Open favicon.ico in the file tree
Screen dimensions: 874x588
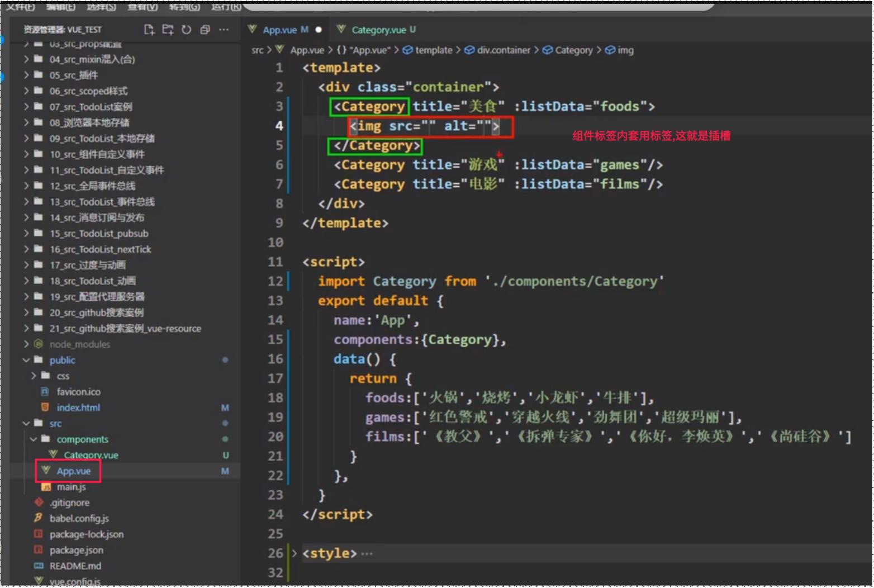pyautogui.click(x=78, y=392)
